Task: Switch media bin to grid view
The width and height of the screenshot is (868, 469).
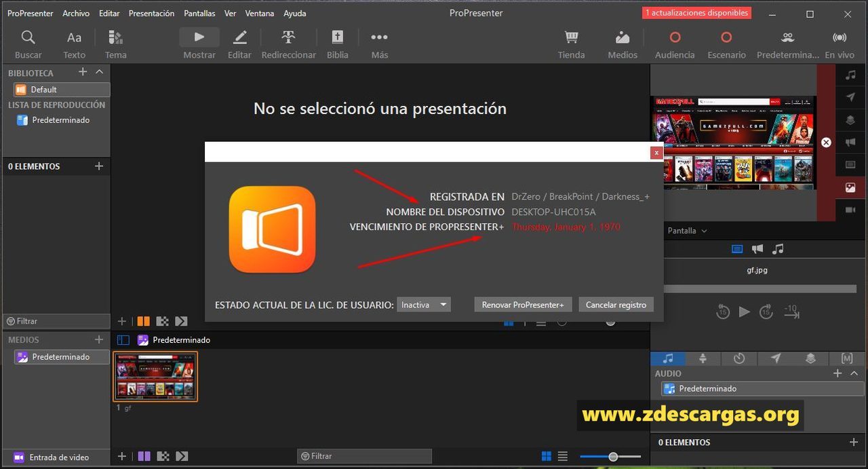Action: 547,456
